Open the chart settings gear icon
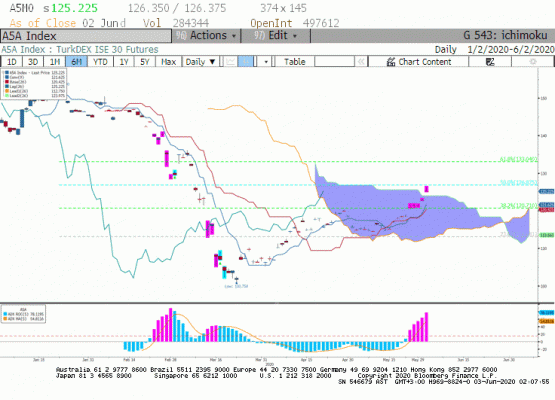 coord(533,62)
